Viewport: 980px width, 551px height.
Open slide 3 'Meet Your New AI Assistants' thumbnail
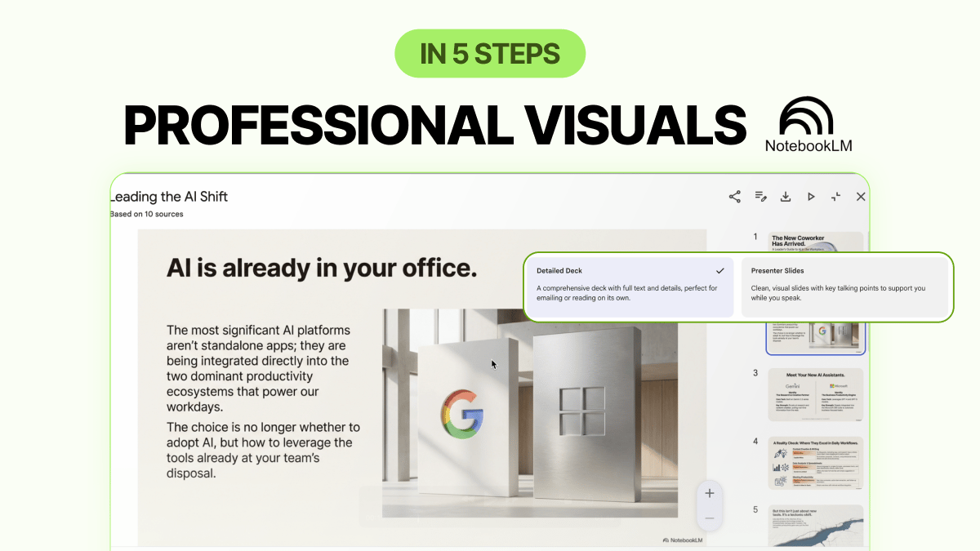click(x=816, y=394)
